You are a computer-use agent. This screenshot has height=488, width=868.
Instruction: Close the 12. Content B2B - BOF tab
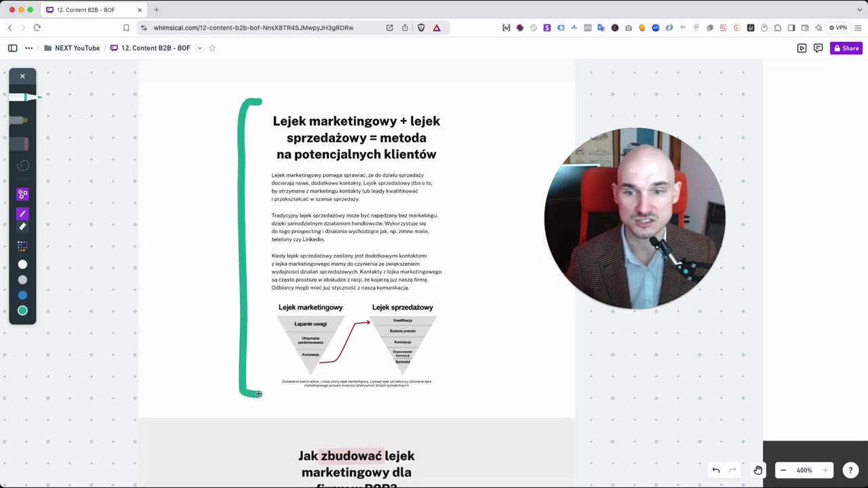140,10
